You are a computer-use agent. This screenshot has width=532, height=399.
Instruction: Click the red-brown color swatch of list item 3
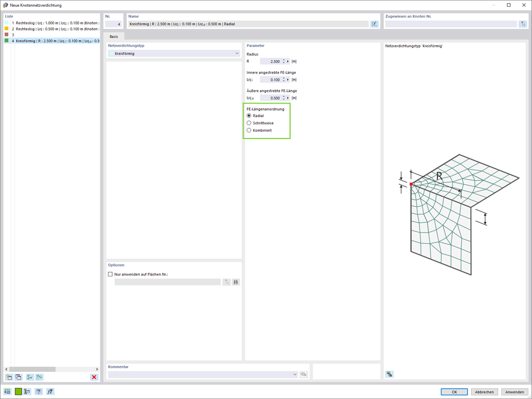6,35
